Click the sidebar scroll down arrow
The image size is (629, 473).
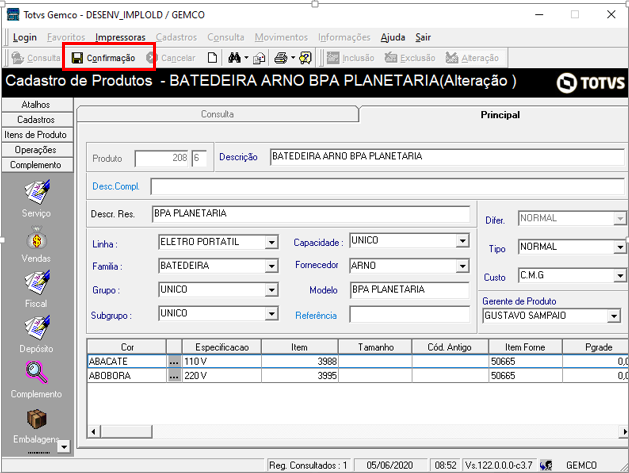pyautogui.click(x=64, y=446)
